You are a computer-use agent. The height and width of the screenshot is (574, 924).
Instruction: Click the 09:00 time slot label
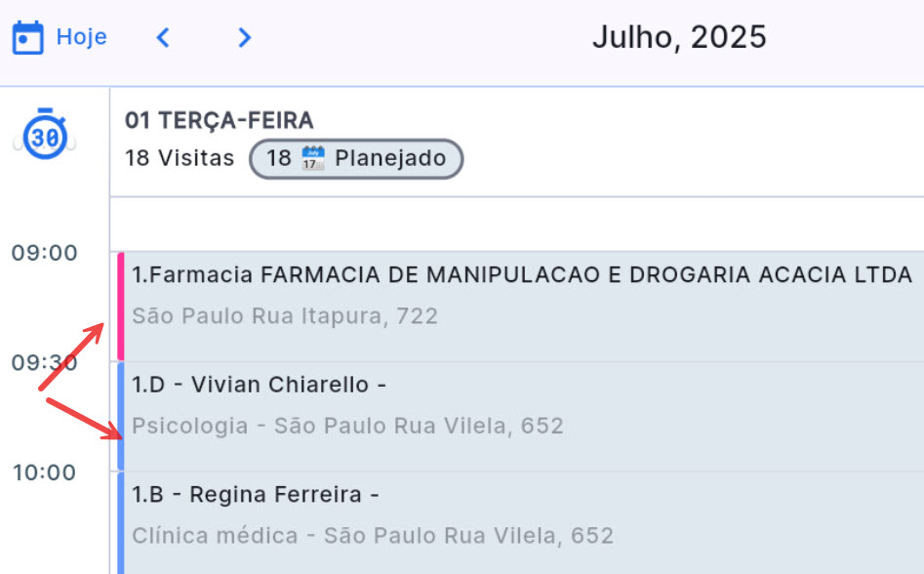(44, 253)
